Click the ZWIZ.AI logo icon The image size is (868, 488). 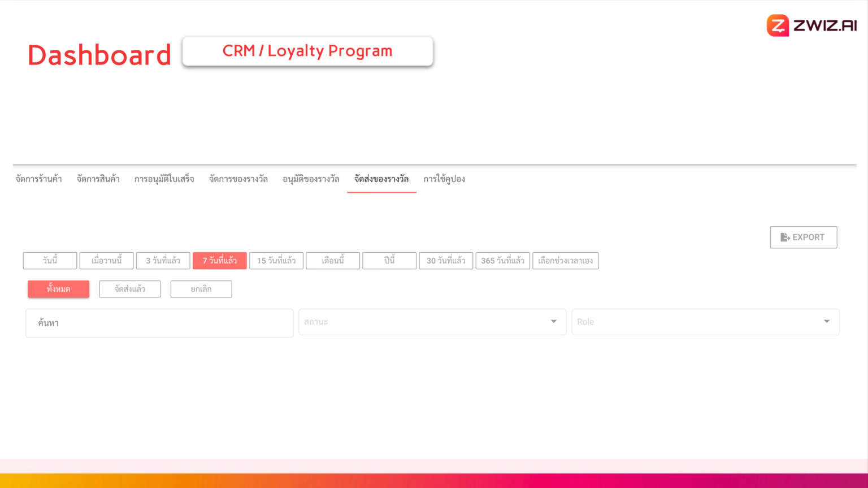click(x=777, y=25)
